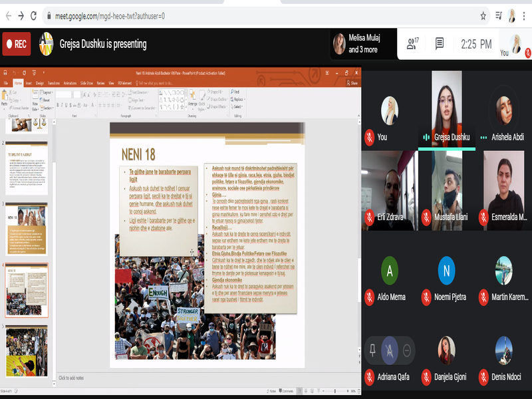Click the REC recording indicator
The width and height of the screenshot is (532, 399).
point(17,44)
